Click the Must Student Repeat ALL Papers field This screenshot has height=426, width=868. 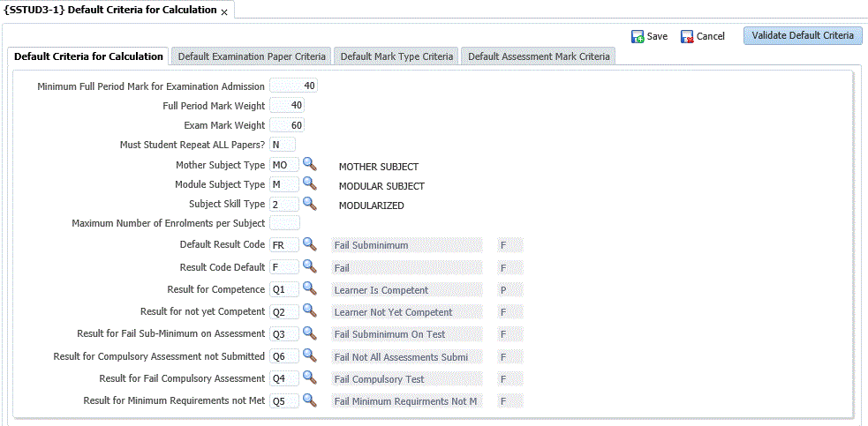[x=282, y=145]
